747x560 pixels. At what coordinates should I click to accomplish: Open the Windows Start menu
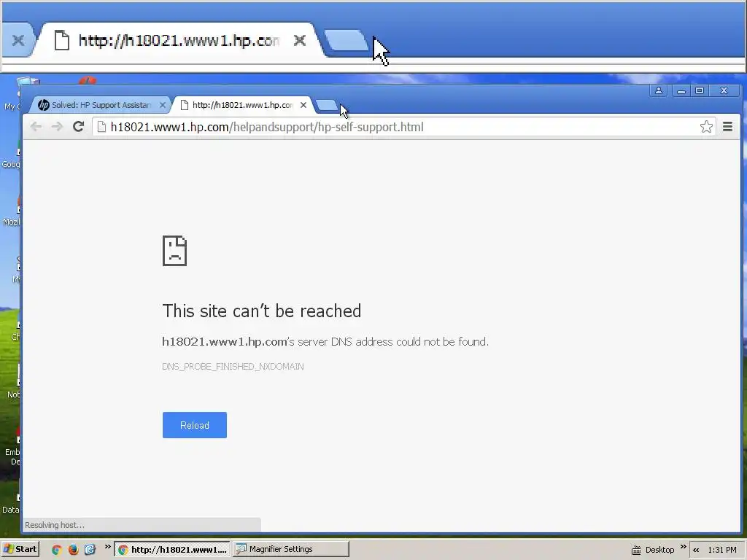pyautogui.click(x=20, y=549)
